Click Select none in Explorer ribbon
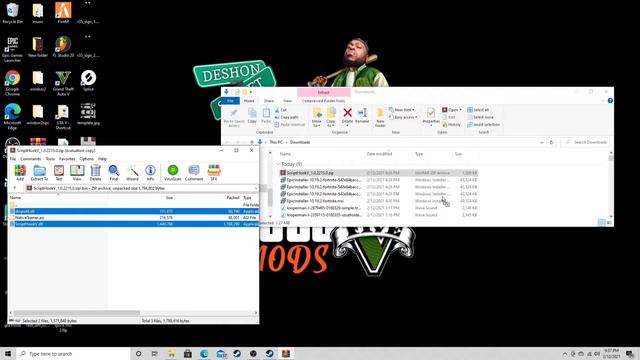640x360 pixels. pos(480,117)
